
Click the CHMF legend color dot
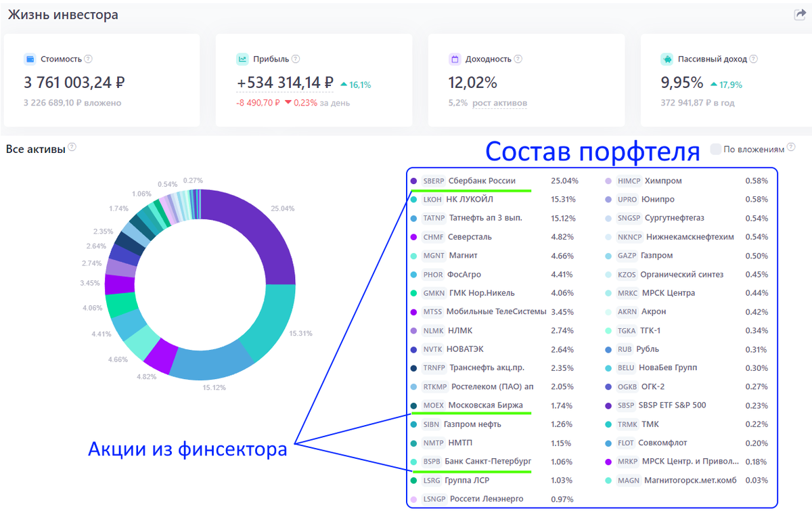(x=413, y=237)
